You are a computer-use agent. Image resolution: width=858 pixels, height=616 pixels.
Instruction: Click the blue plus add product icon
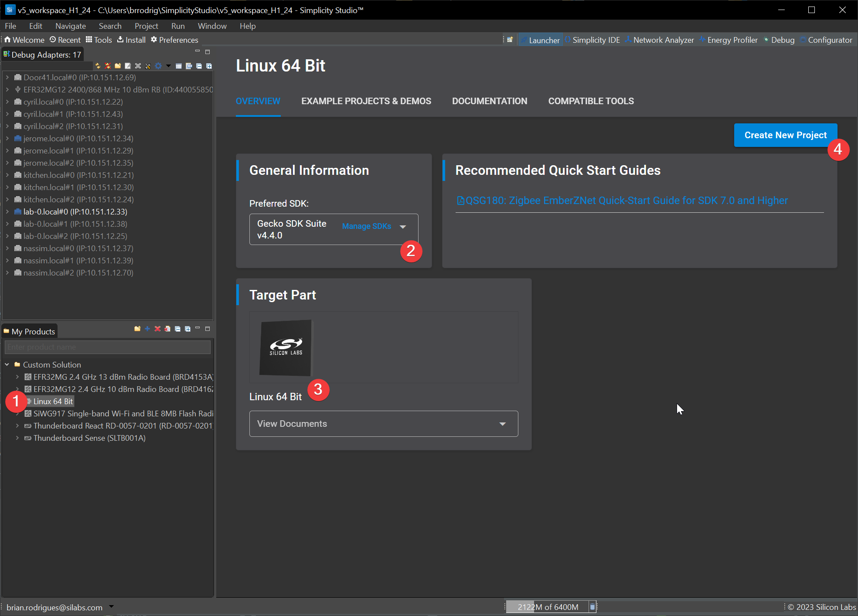147,329
